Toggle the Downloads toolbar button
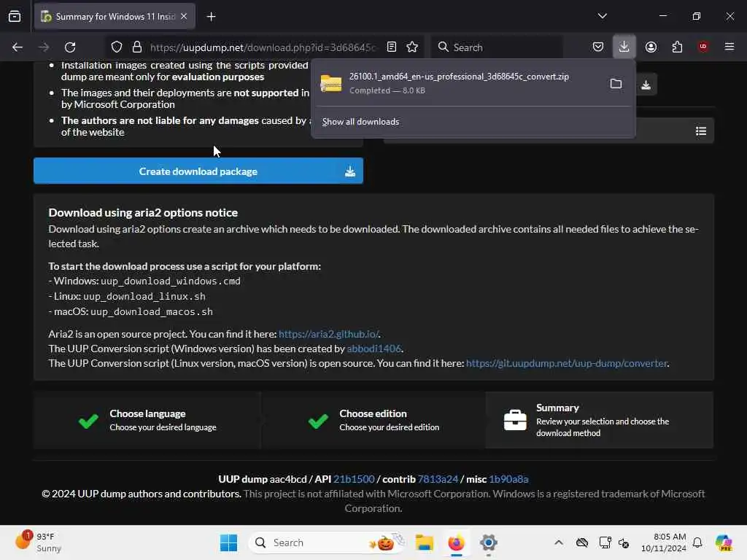 (x=624, y=47)
